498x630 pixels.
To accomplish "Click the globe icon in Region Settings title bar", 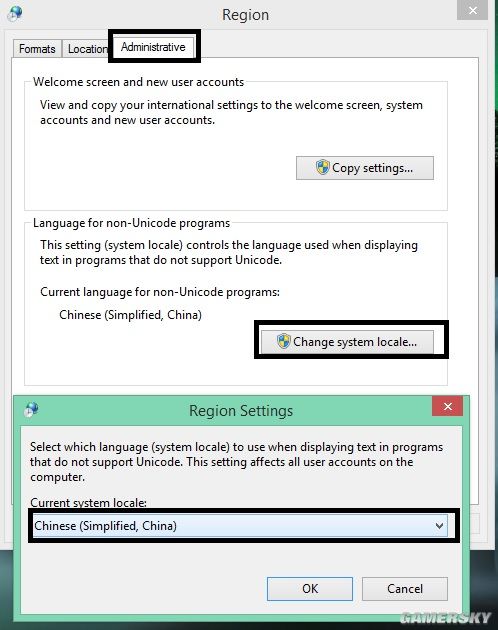I will (31, 409).
